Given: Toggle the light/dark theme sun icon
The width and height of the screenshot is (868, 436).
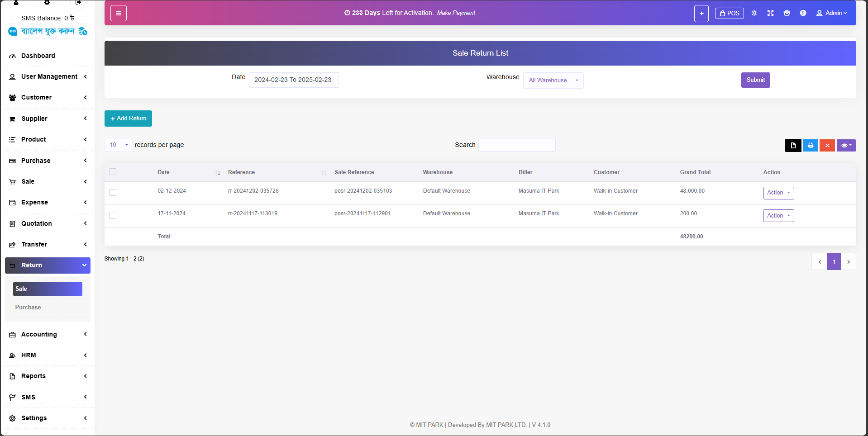Looking at the screenshot, I should click(754, 13).
